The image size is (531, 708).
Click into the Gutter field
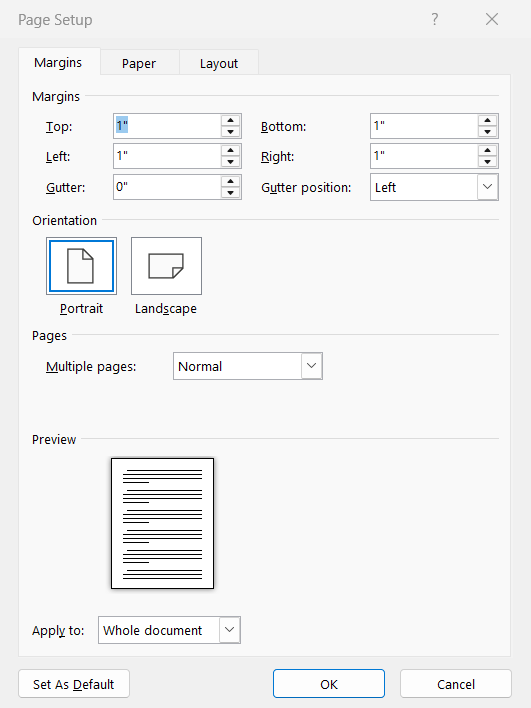click(167, 187)
